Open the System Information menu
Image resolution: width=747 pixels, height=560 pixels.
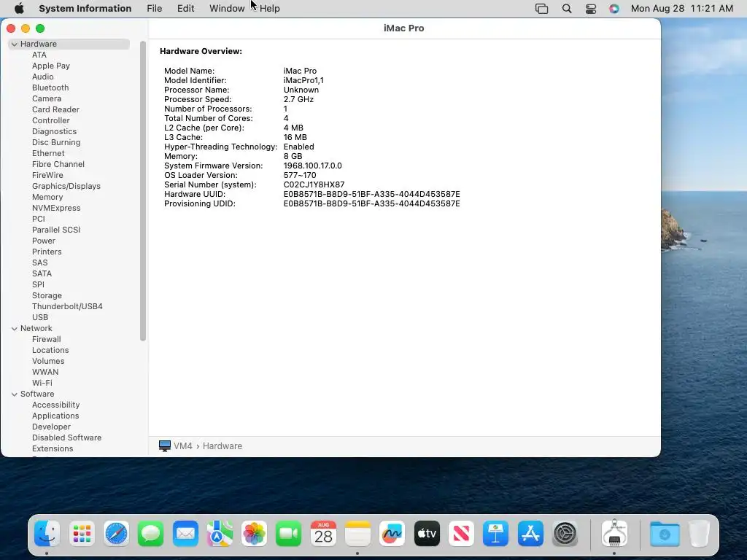point(85,9)
